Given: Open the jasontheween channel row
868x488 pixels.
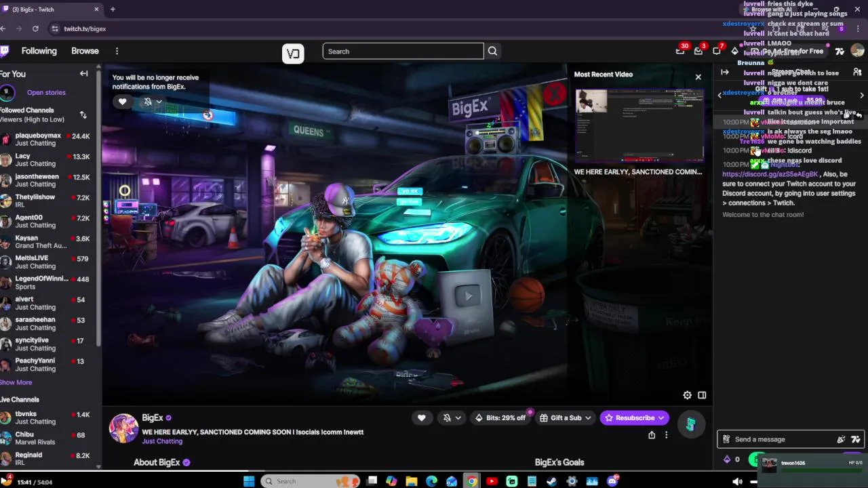Looking at the screenshot, I should [47, 180].
